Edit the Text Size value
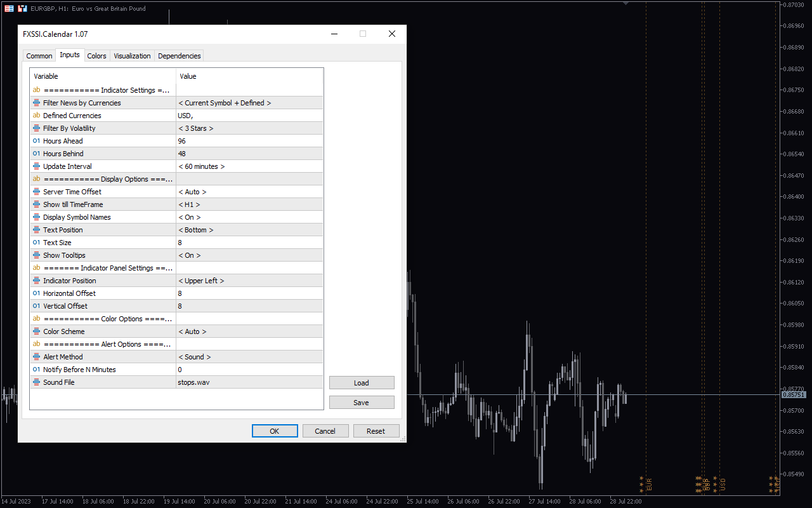 250,243
